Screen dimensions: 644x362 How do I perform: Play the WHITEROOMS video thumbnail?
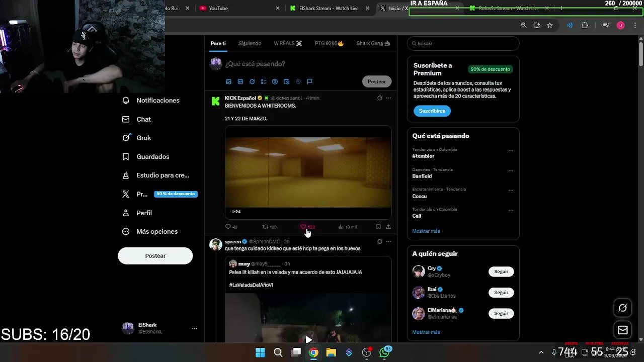[x=308, y=172]
